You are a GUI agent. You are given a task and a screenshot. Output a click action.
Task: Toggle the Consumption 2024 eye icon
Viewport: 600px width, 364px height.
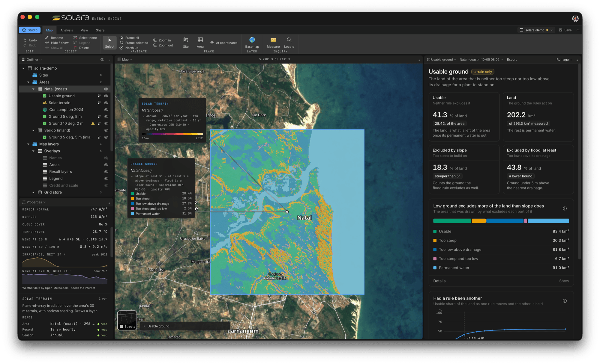point(106,110)
